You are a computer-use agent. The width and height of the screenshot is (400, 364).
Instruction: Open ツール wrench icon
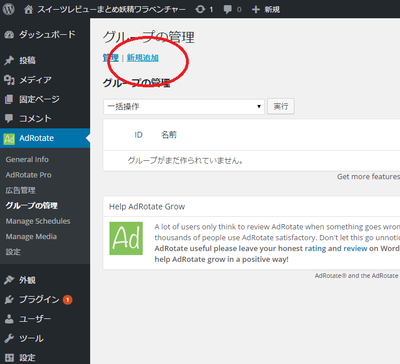[9, 338]
